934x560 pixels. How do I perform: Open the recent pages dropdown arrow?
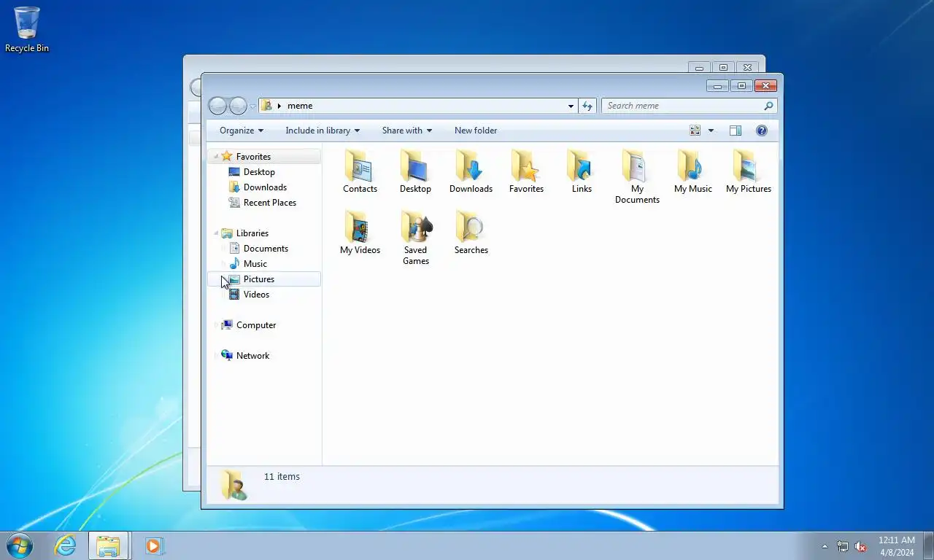[x=253, y=106]
